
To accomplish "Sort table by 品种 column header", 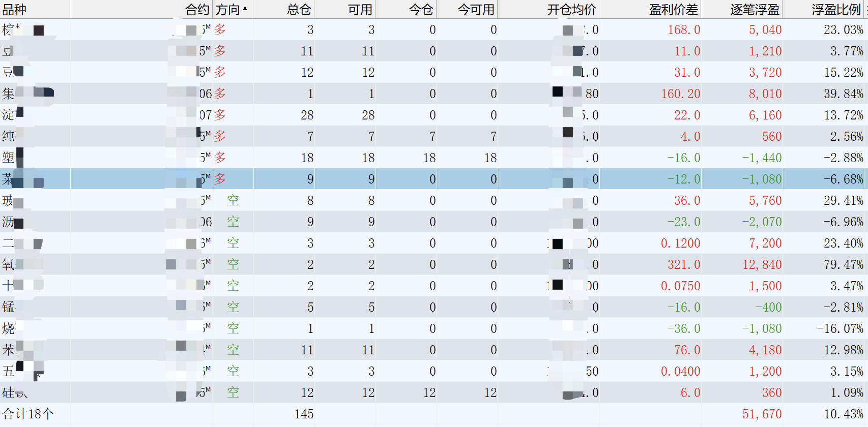I will pos(14,10).
